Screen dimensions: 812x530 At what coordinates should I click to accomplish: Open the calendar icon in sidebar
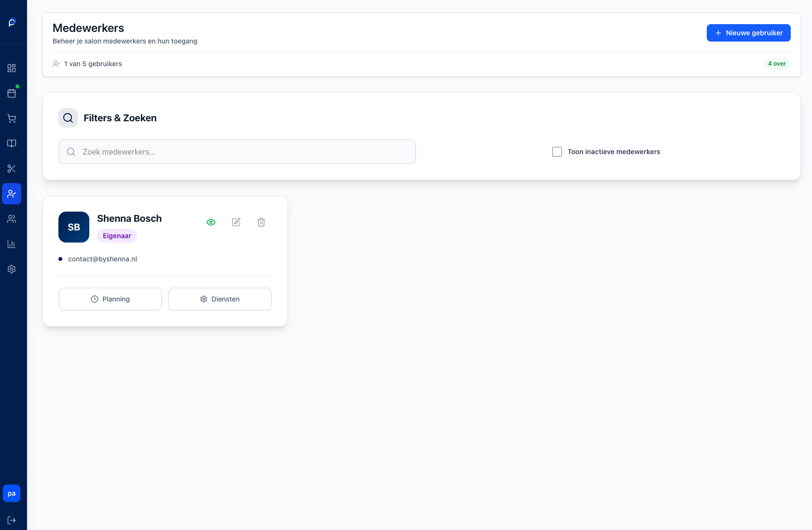coord(12,93)
